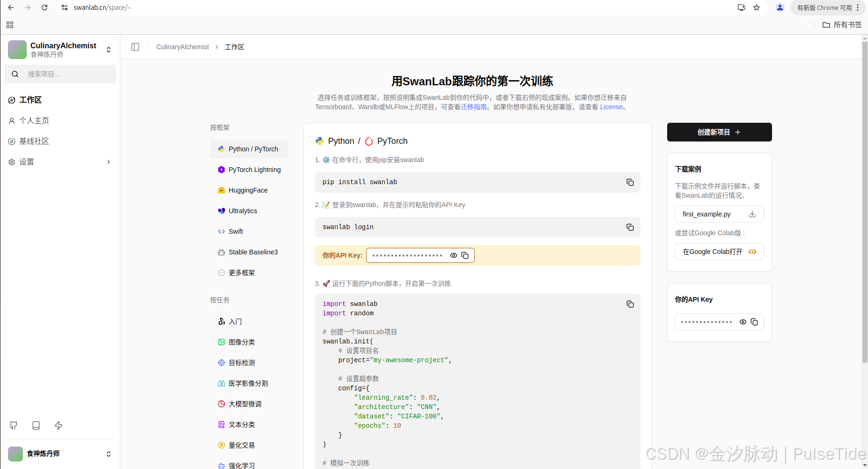Select Python / PyTorch framework
Image resolution: width=868 pixels, height=469 pixels.
point(249,149)
